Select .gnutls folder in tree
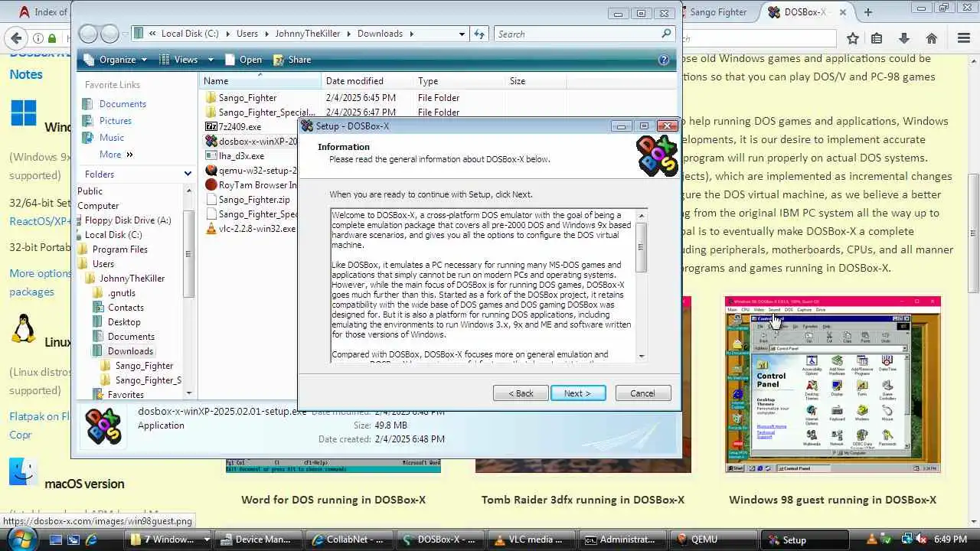This screenshot has height=551, width=980. coord(121,293)
